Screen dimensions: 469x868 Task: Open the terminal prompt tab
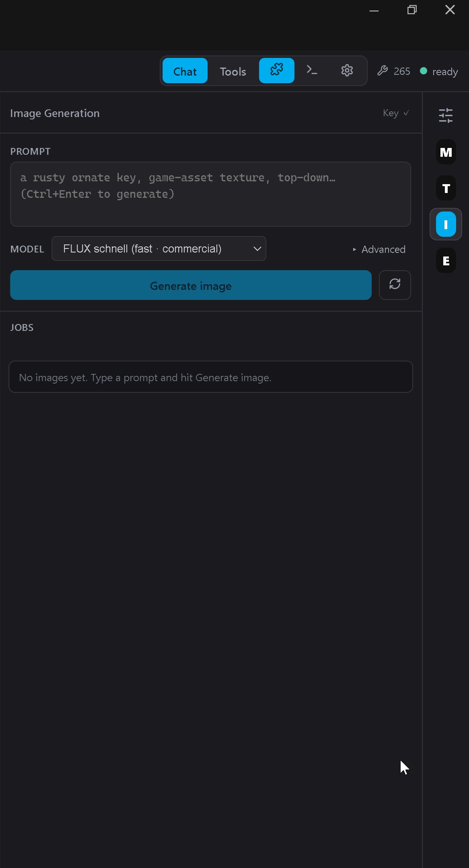312,71
